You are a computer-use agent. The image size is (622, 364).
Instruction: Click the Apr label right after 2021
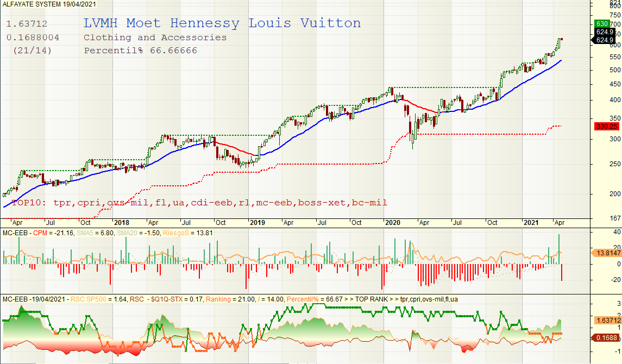(560, 223)
